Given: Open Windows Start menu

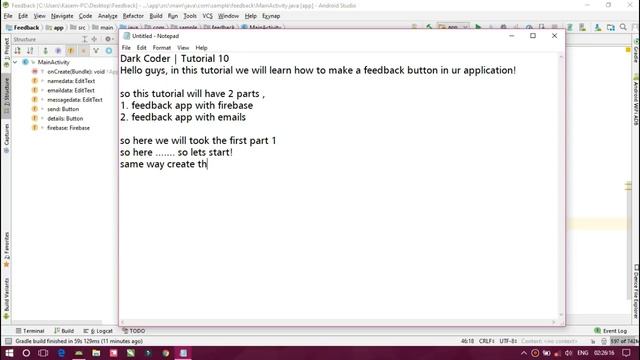Looking at the screenshot, I should click(9, 353).
